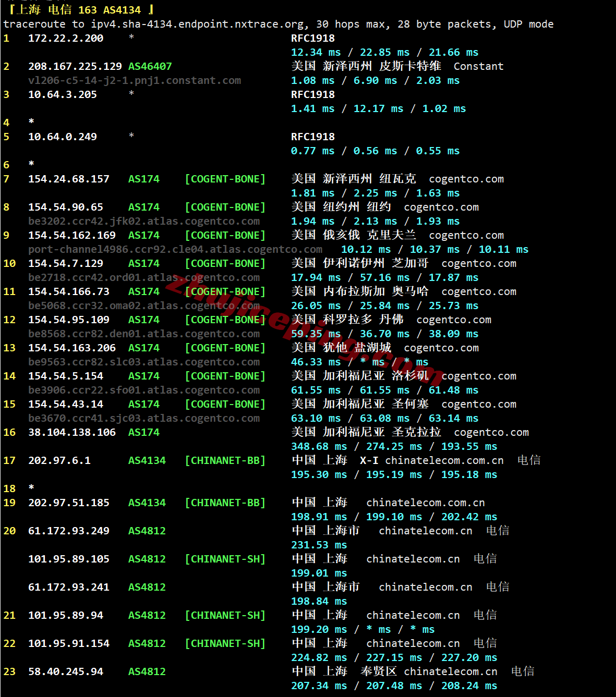
Task: Click [CHINANET-BB] tag on hop 17
Action: coord(225,460)
